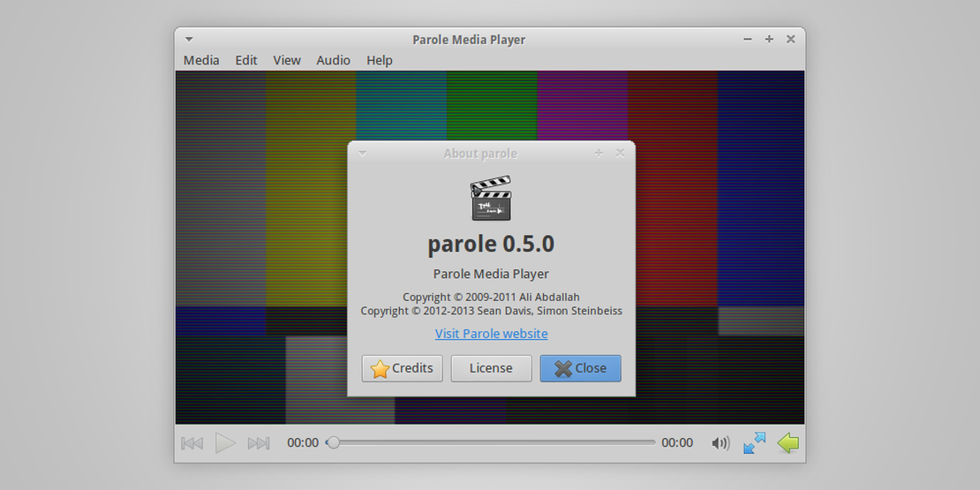Open the View menu
The image size is (980, 490).
pyautogui.click(x=287, y=60)
